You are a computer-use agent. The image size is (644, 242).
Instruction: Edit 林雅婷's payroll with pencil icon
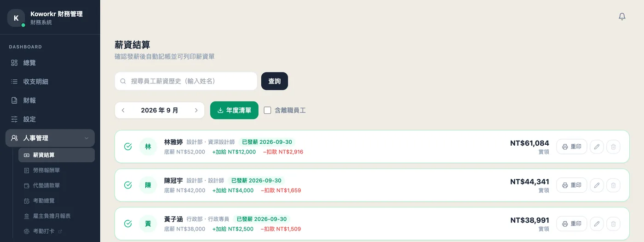[597, 147]
